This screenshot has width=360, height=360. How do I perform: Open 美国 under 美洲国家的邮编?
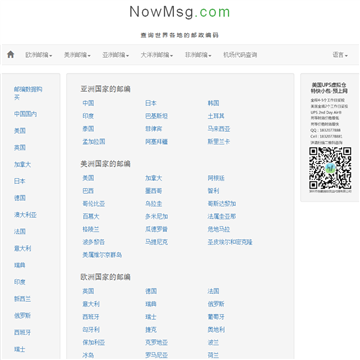(x=88, y=178)
